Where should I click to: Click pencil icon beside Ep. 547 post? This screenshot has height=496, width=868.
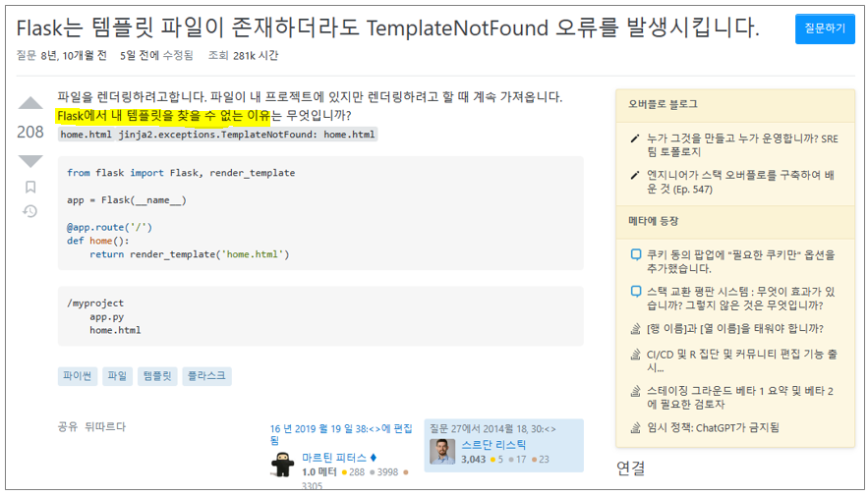point(635,175)
